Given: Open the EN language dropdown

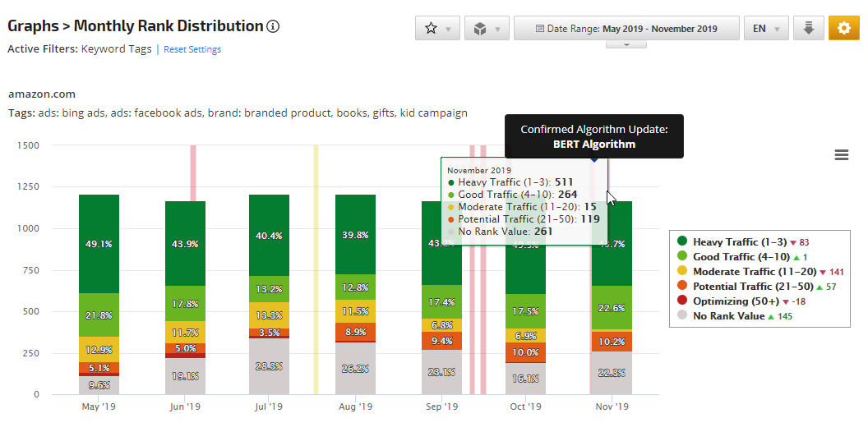Looking at the screenshot, I should (x=765, y=28).
